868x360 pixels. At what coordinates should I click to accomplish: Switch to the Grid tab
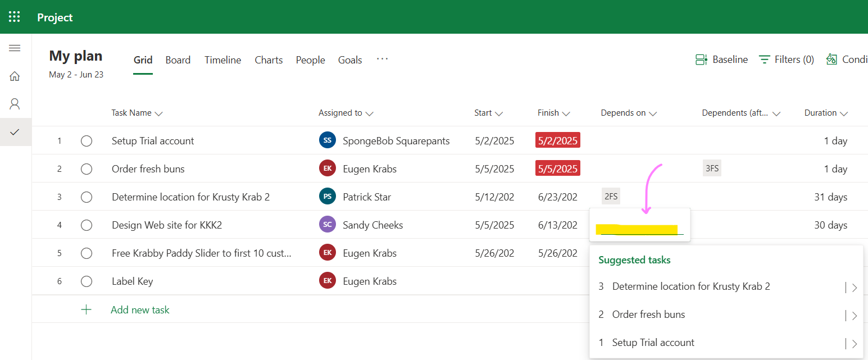click(143, 60)
